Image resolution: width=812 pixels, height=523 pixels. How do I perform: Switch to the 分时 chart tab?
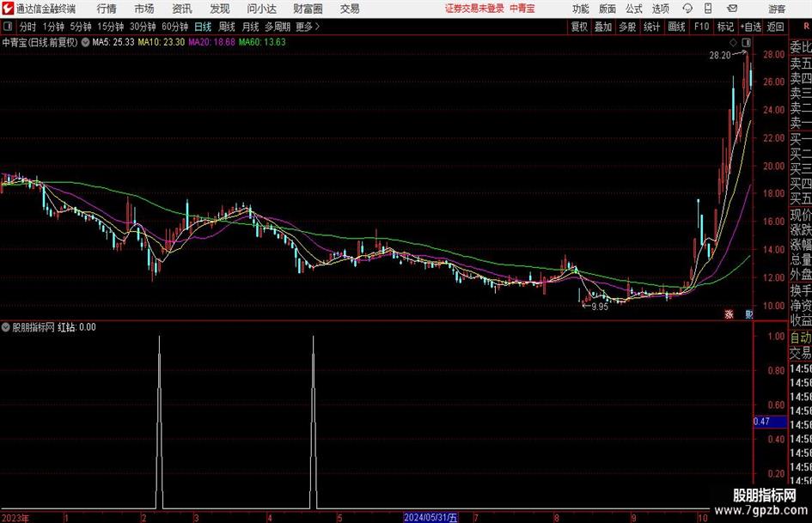(x=28, y=27)
